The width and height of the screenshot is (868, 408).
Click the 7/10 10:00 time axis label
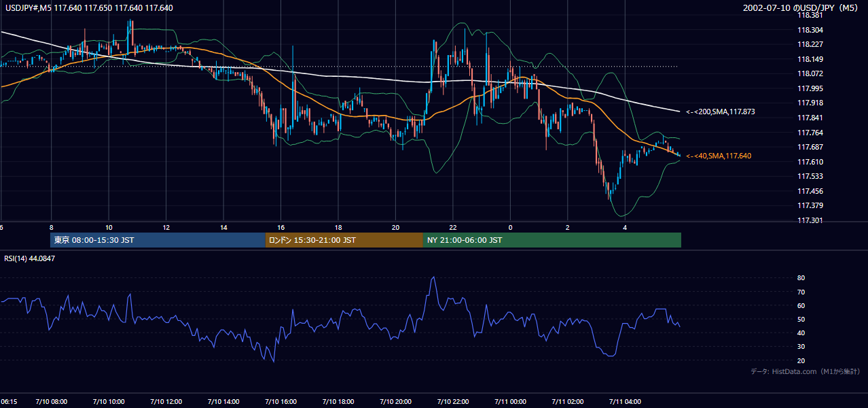109,402
